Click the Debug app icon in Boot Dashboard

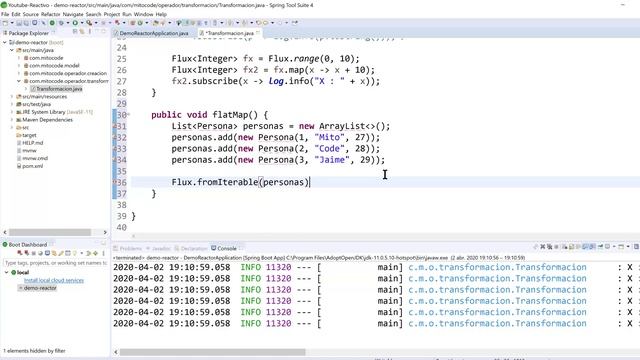[x=27, y=253]
